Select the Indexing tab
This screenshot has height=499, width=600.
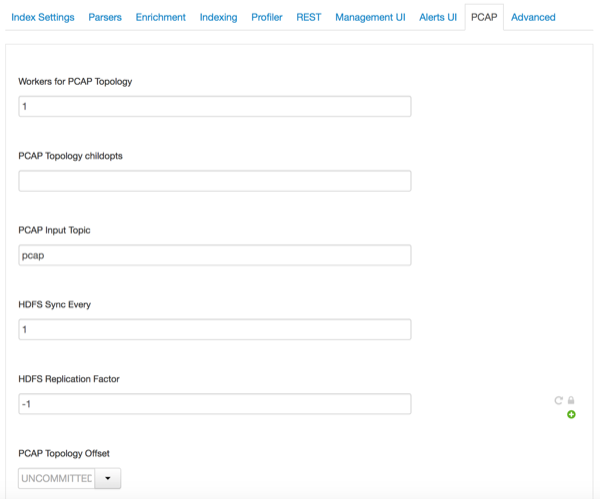point(218,17)
